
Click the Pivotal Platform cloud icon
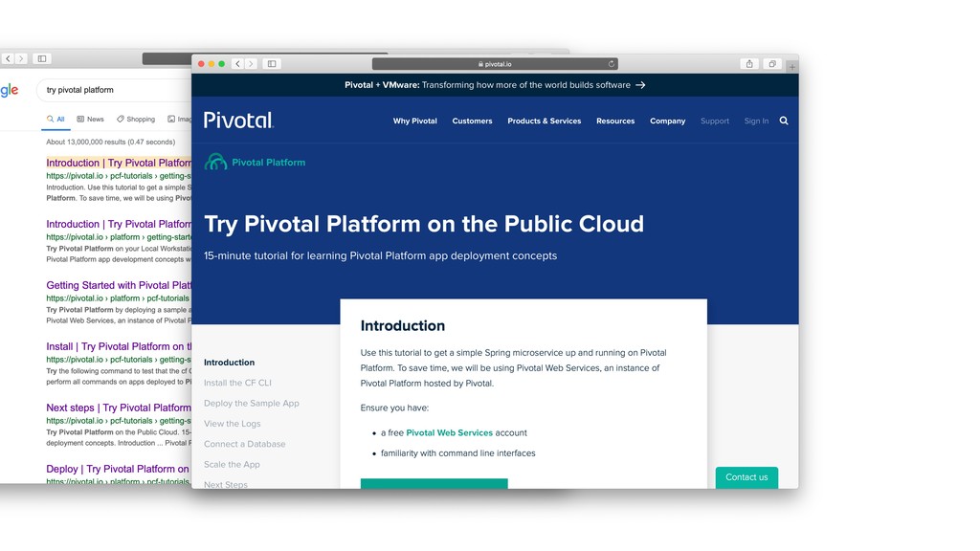coord(215,162)
